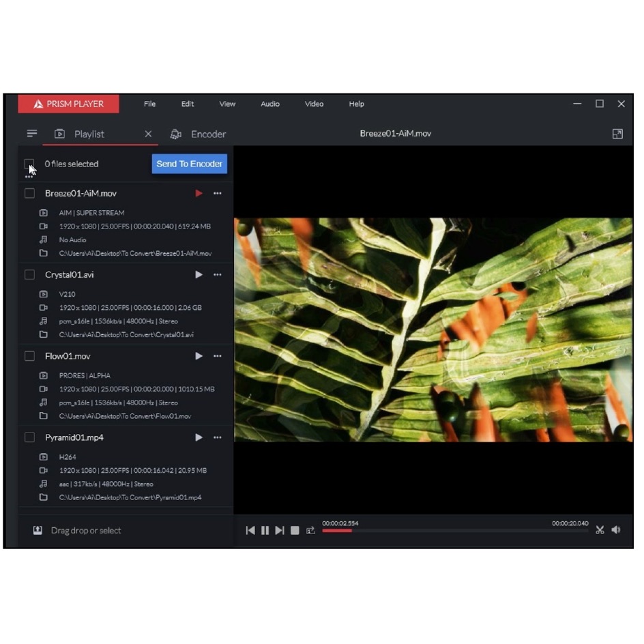Viewport: 644px width, 644px height.
Task: Check the Breeze01-AiM.mov checkbox
Action: tap(29, 193)
